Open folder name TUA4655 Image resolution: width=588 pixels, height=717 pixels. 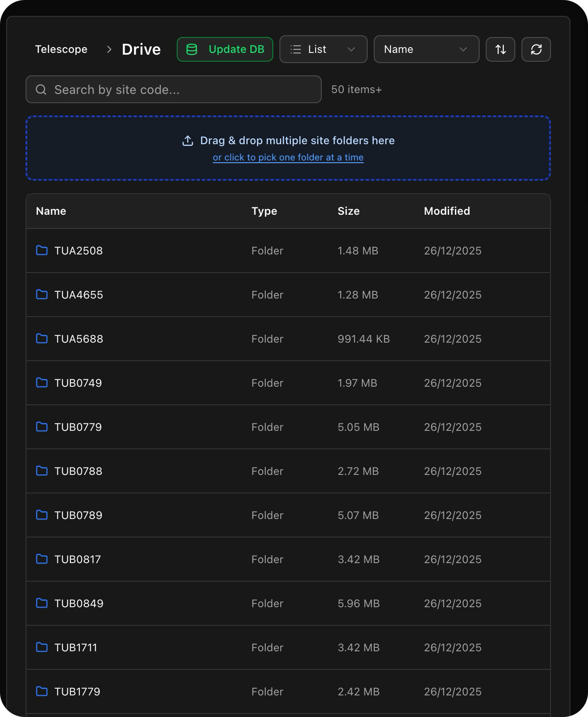pos(79,295)
